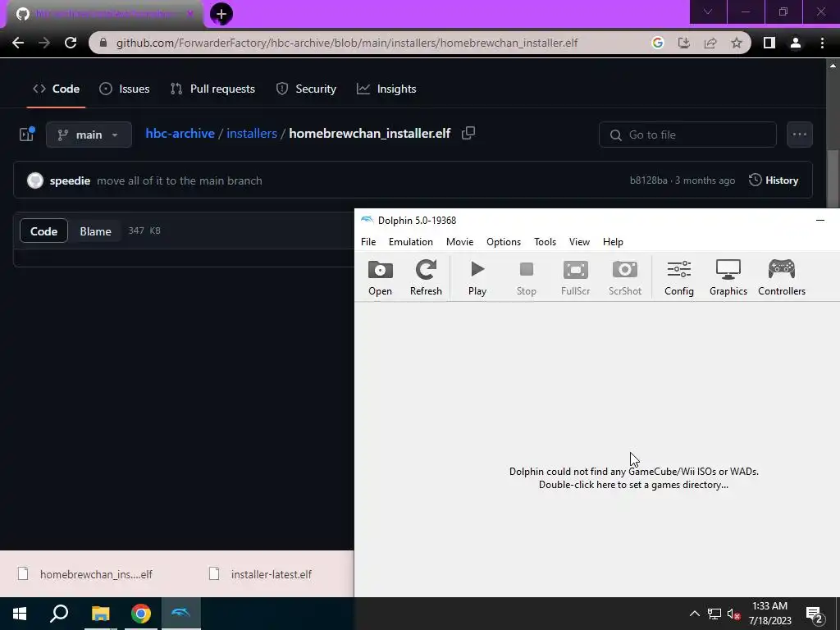Expand Chrome tab search chevron
This screenshot has height=630, width=840.
pyautogui.click(x=708, y=11)
